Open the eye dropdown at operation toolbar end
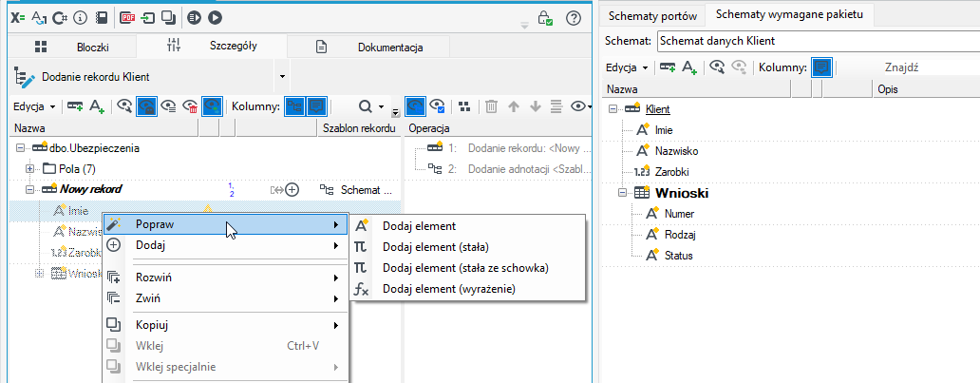The image size is (980, 383). (x=581, y=106)
